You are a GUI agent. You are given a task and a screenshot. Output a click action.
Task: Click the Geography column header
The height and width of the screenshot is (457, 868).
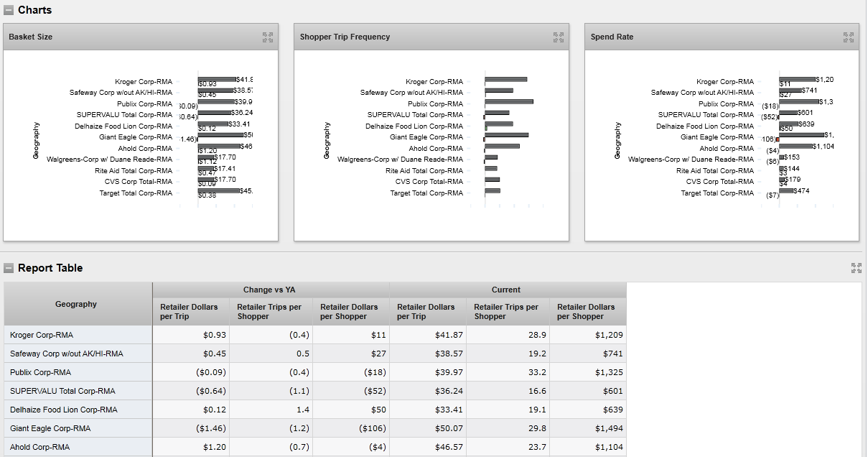(76, 304)
